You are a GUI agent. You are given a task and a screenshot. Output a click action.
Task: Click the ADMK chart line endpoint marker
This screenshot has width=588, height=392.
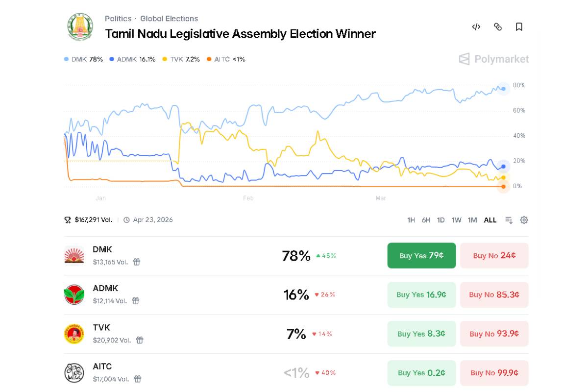point(503,167)
